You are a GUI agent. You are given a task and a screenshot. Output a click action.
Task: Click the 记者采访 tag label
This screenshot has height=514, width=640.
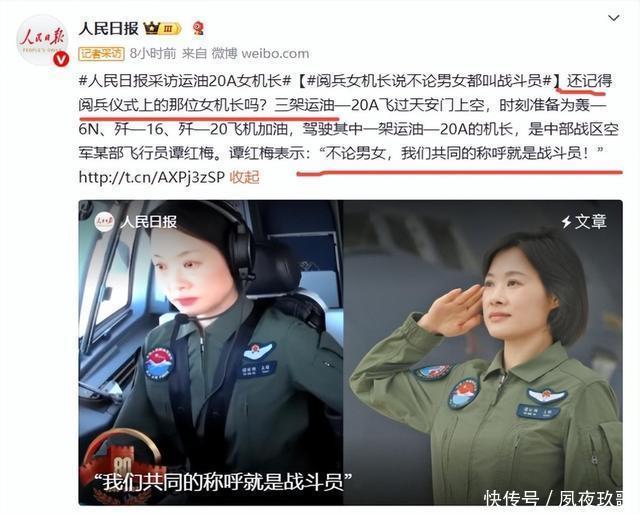coord(101,53)
